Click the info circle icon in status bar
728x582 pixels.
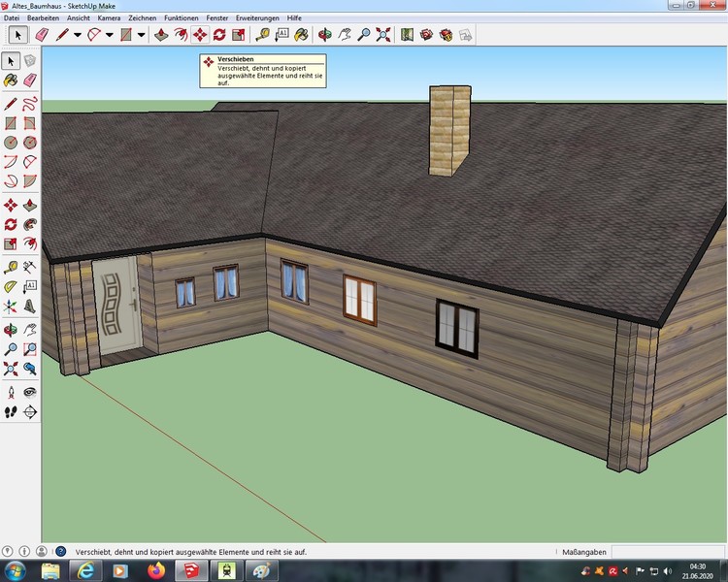(x=24, y=551)
